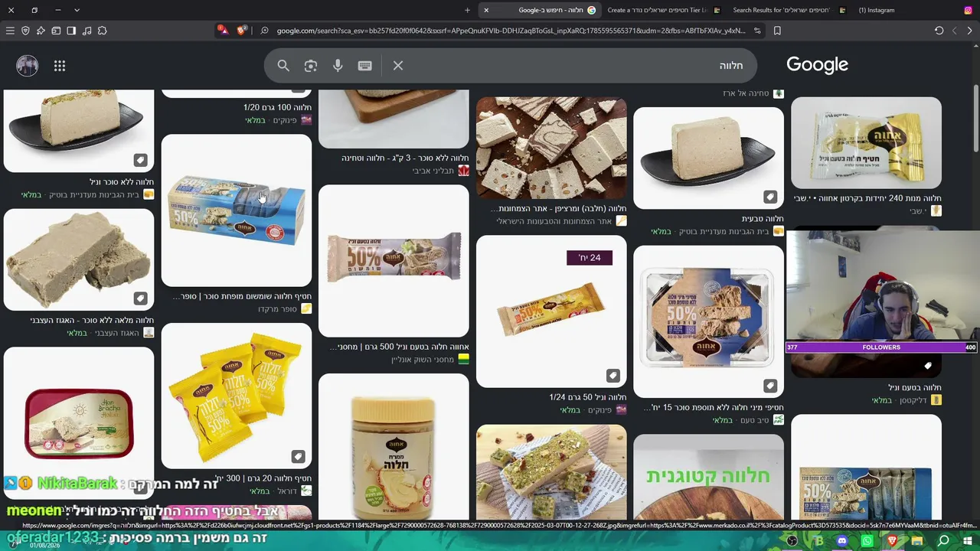Close the active Google search tab

click(x=486, y=10)
